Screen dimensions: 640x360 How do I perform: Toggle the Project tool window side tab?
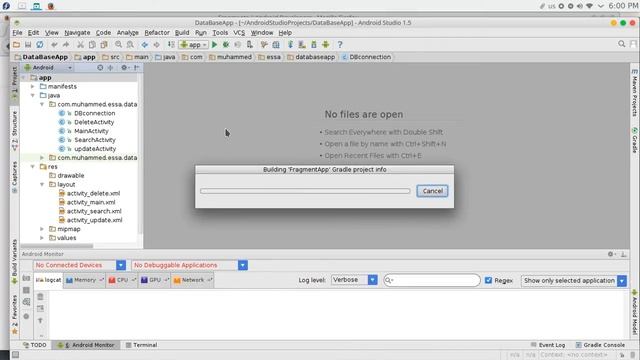15,83
